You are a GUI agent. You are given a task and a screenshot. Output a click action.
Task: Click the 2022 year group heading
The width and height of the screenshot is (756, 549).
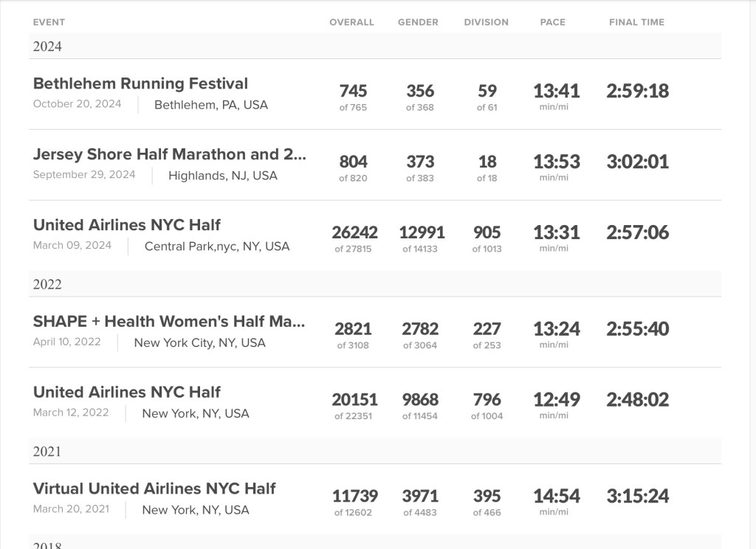(x=48, y=285)
